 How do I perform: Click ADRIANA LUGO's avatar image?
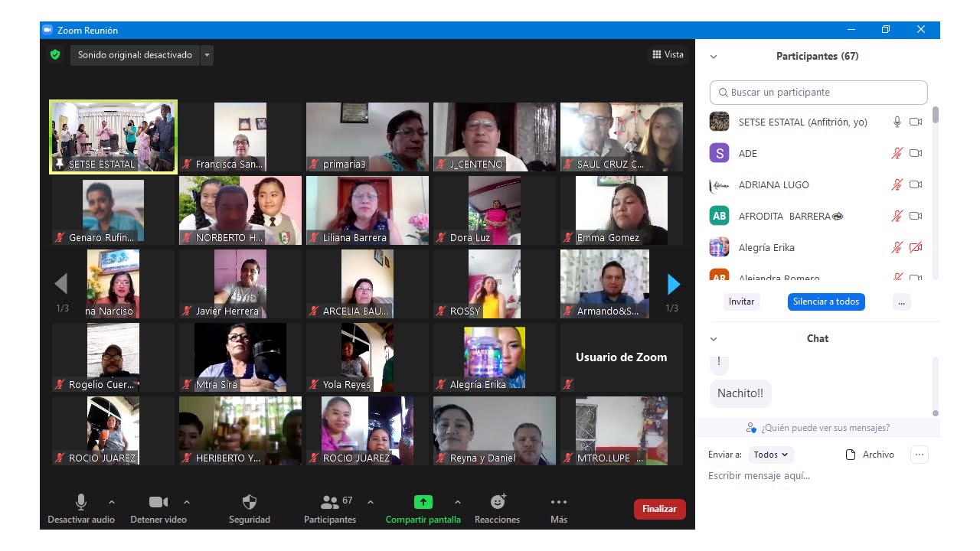point(719,184)
